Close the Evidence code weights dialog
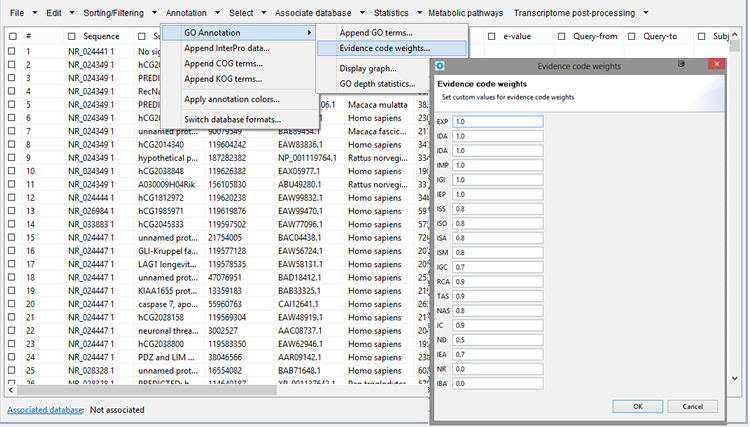This screenshot has height=427, width=750. point(715,66)
